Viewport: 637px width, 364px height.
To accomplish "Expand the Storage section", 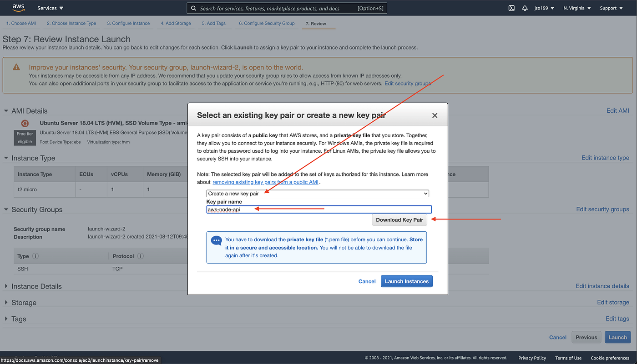I will pyautogui.click(x=6, y=302).
